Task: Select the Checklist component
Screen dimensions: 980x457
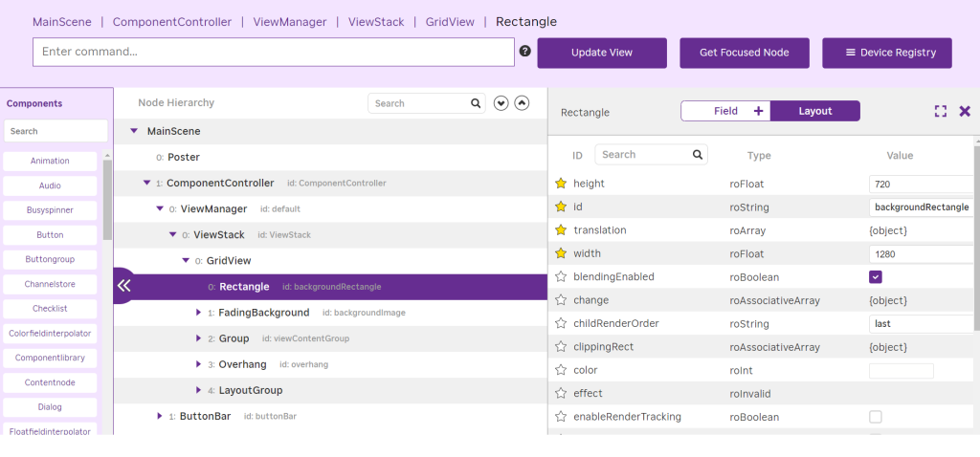Action: 50,309
